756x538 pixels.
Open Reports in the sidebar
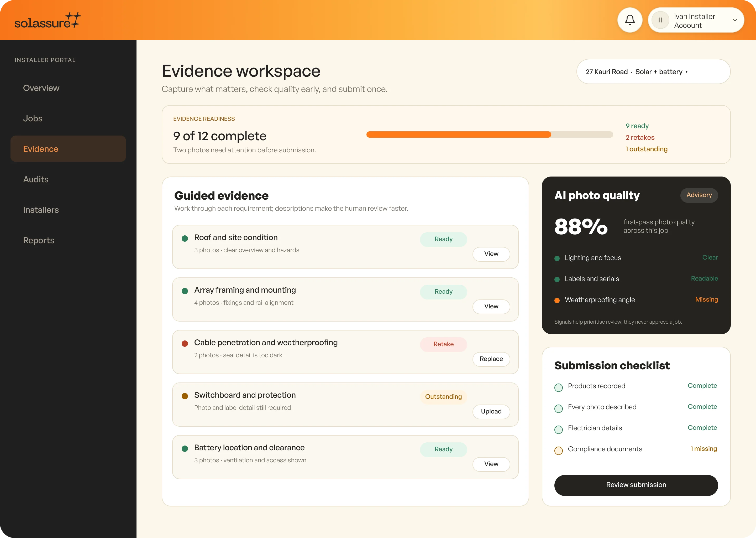[68, 240]
